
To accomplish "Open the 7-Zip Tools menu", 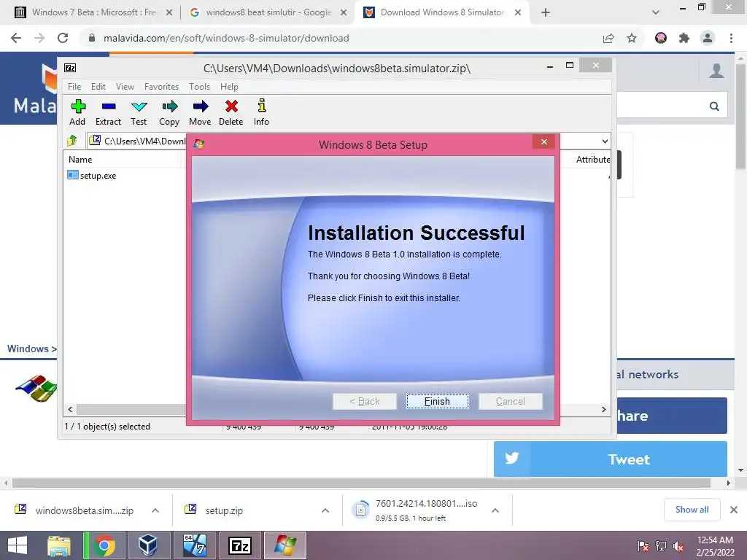I will click(199, 87).
